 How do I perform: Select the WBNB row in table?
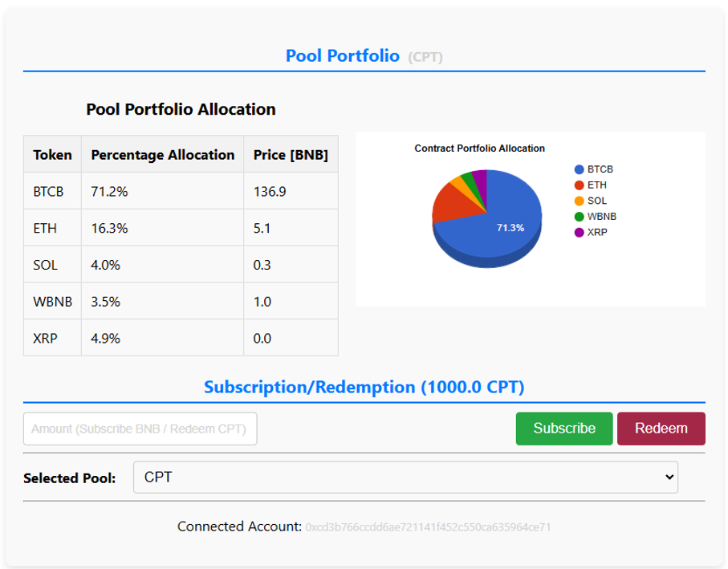click(181, 301)
